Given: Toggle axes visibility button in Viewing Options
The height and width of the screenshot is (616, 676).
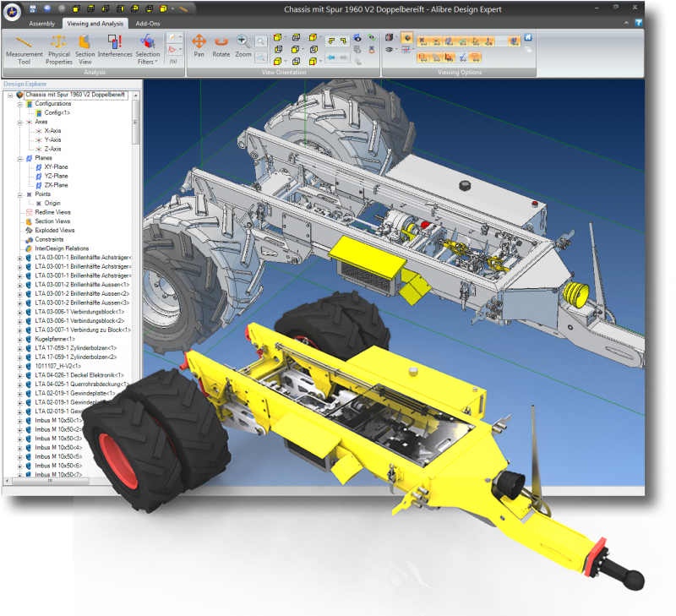Looking at the screenshot, I should coord(436,41).
